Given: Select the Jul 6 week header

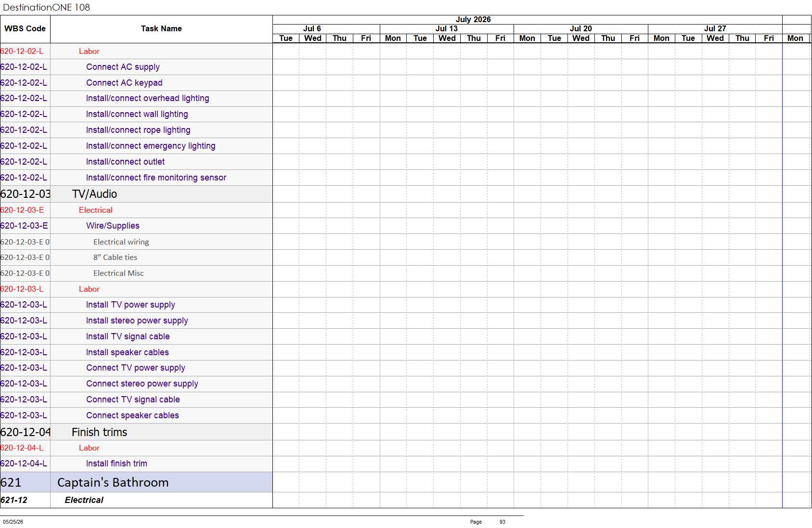Looking at the screenshot, I should 312,29.
